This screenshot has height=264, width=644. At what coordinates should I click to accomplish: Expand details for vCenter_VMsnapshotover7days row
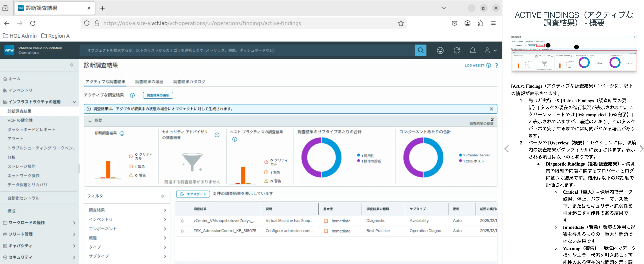[182, 221]
